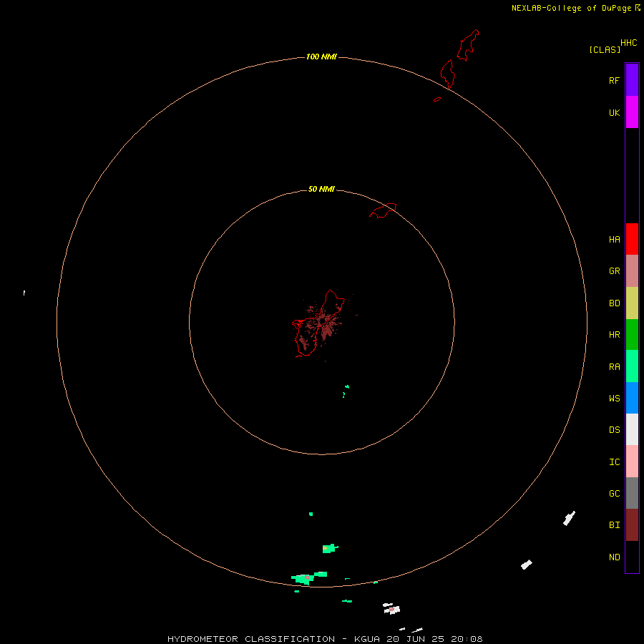Click the 'RA' legend label

(614, 367)
